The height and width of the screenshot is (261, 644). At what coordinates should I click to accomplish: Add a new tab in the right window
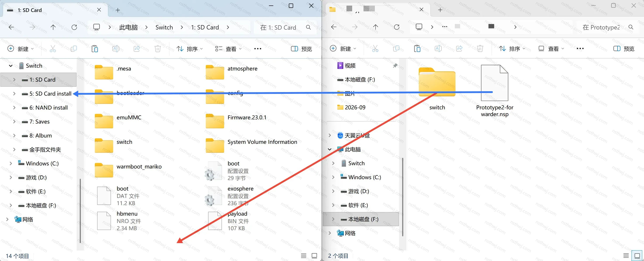(x=440, y=10)
